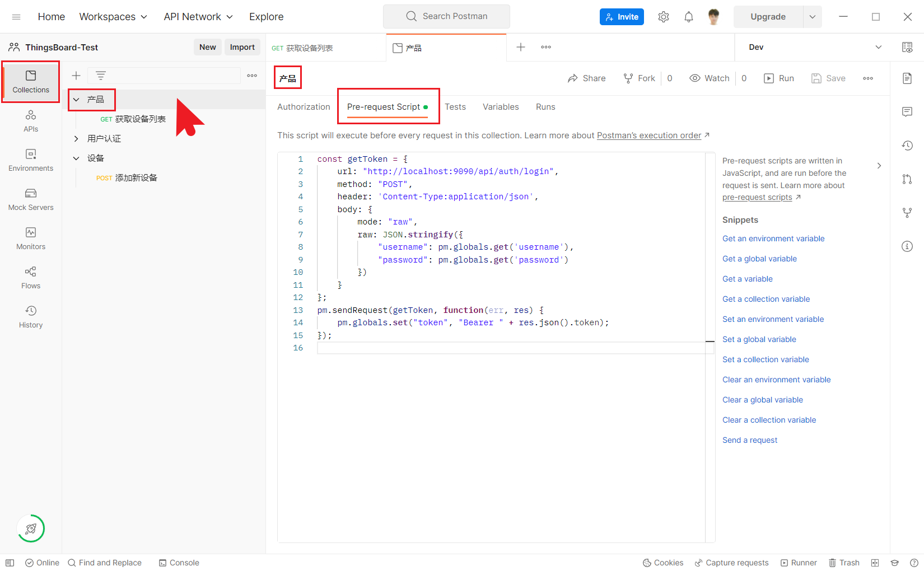Insert 'Get a global variable' snippet
924x571 pixels.
(759, 259)
